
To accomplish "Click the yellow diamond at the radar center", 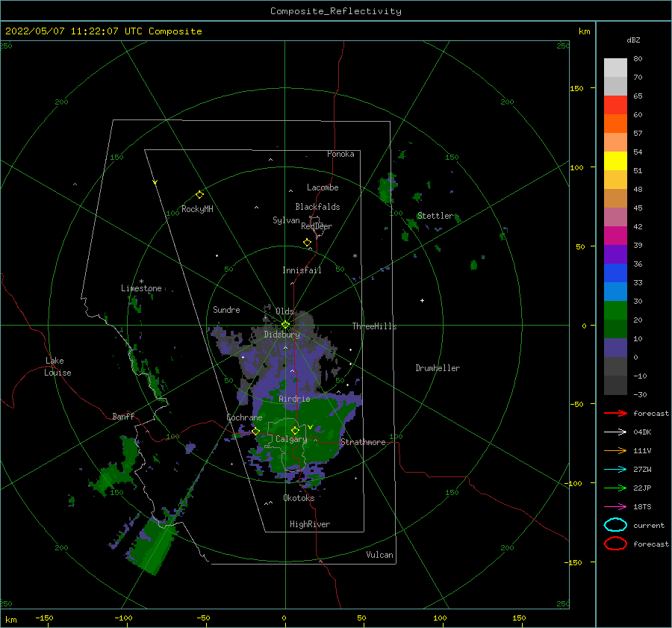I will (x=285, y=325).
